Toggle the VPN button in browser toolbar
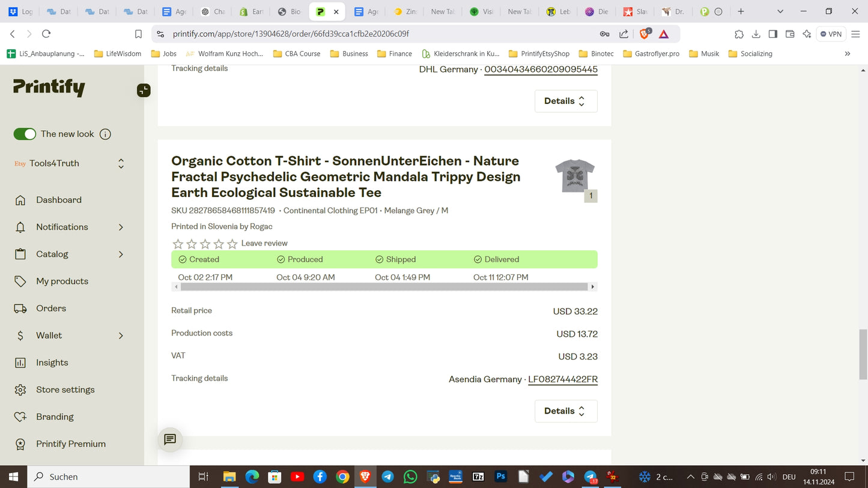 click(x=831, y=34)
